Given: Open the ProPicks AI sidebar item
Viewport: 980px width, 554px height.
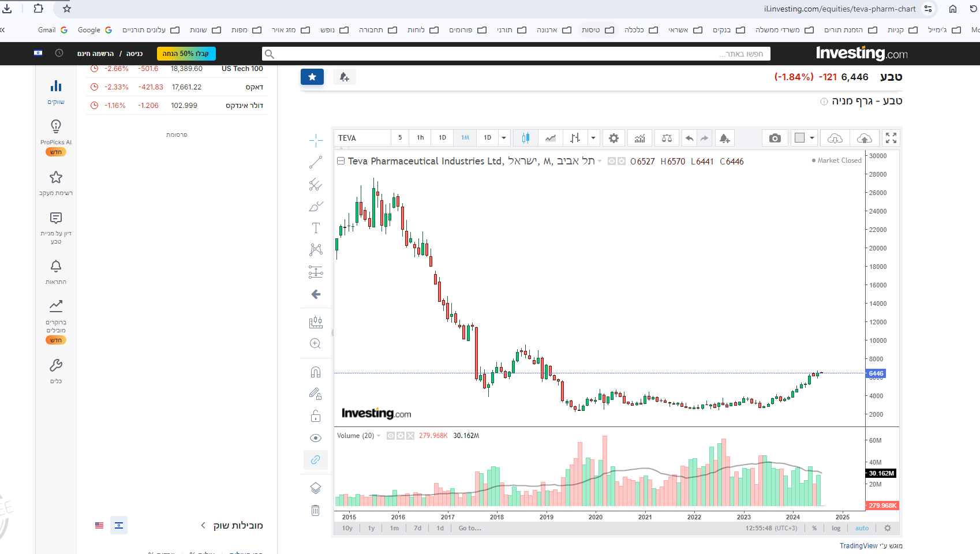Looking at the screenshot, I should pos(56,137).
